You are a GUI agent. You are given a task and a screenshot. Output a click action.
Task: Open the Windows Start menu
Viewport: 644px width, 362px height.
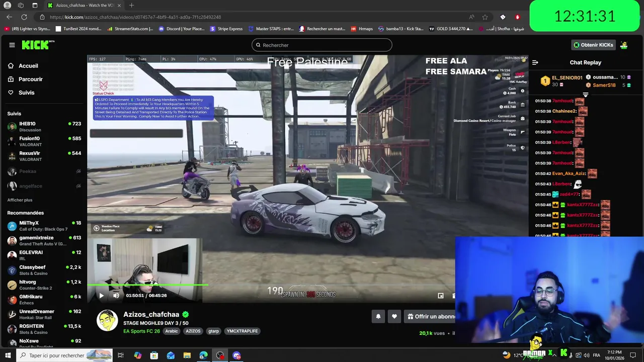[8, 355]
